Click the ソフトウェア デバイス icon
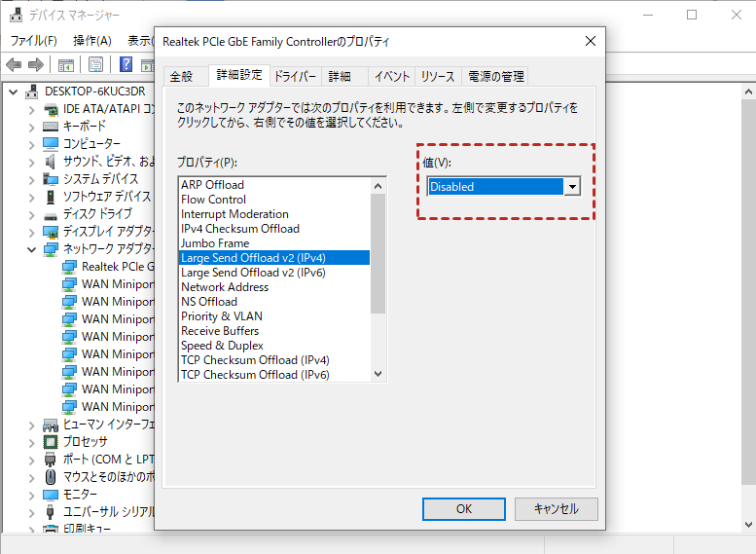756x554 pixels. click(x=51, y=197)
